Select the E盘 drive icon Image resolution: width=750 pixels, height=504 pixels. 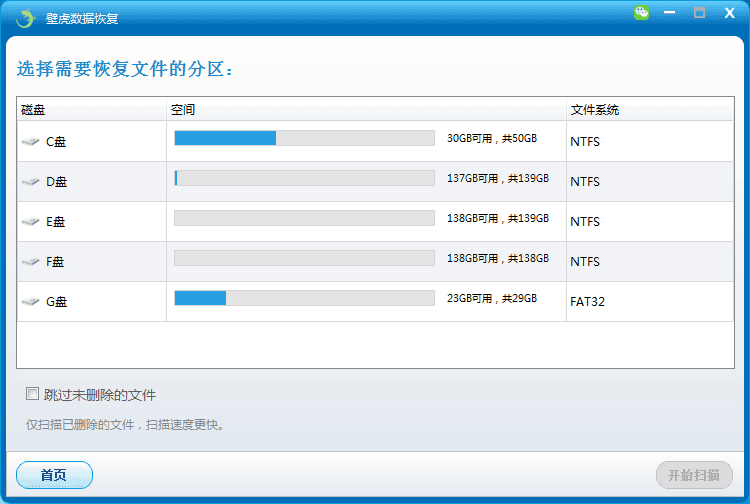31,222
